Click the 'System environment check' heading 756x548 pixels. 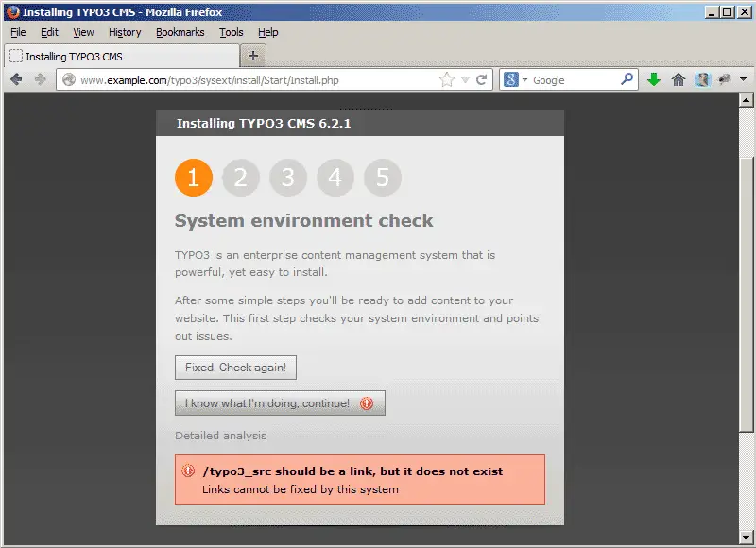tap(303, 220)
